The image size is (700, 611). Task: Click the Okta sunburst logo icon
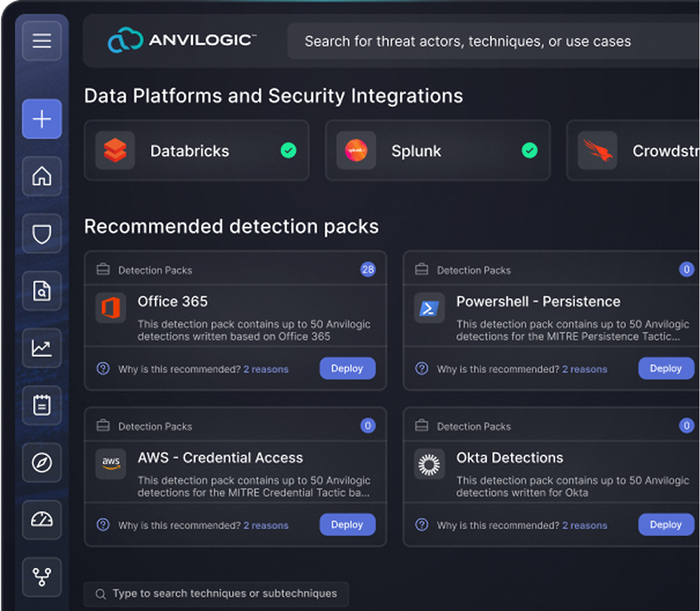coord(429,464)
